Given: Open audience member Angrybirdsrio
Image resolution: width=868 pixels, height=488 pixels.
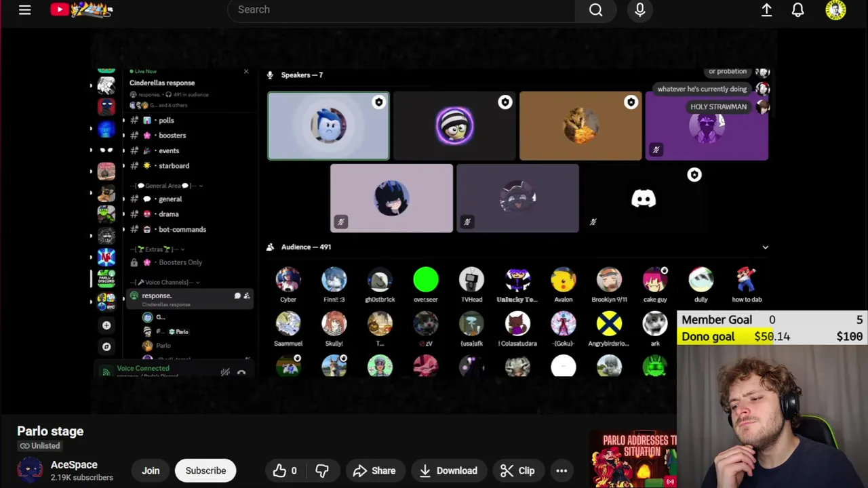Looking at the screenshot, I should pos(609,329).
